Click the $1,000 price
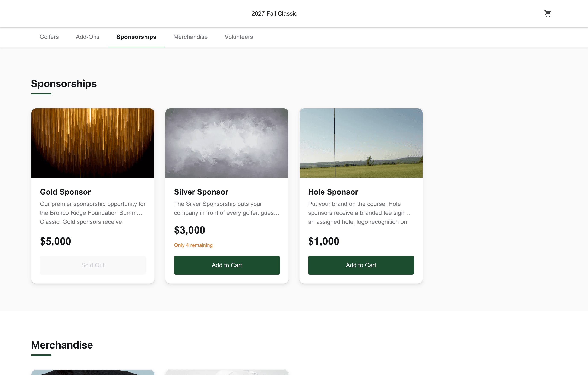 click(323, 241)
